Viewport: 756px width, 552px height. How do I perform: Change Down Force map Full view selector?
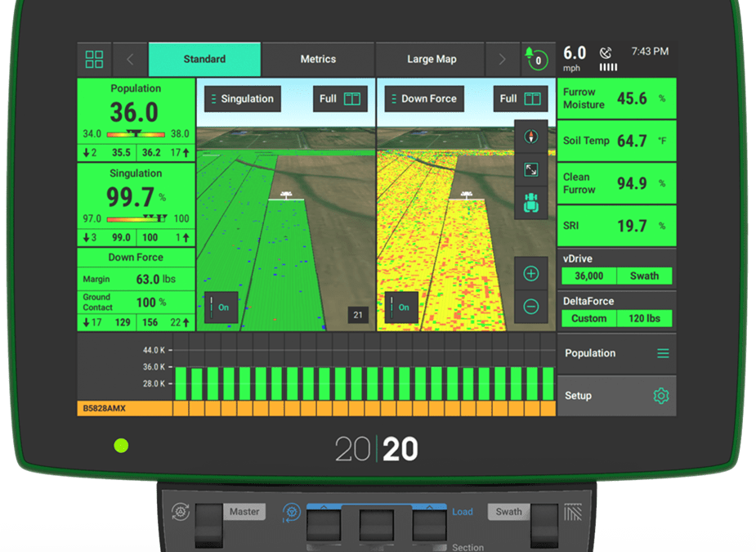(521, 99)
